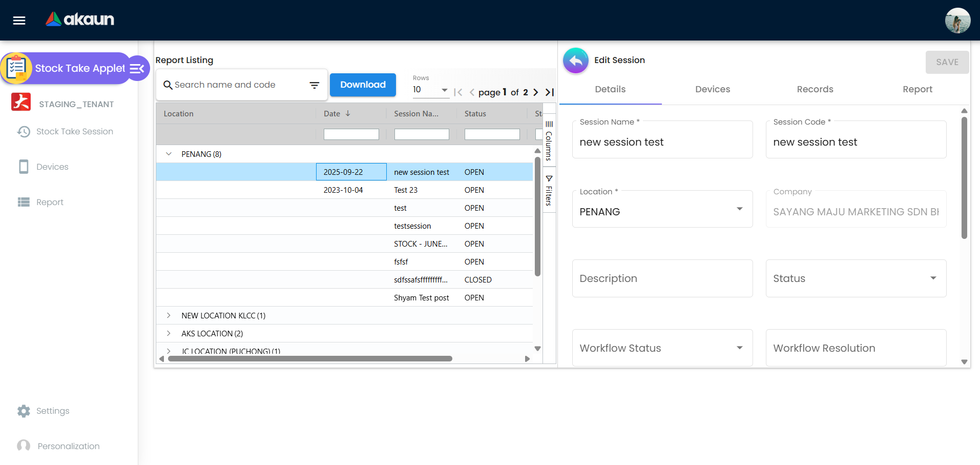Open Settings from the sidebar
Image resolution: width=980 pixels, height=465 pixels.
(x=52, y=411)
